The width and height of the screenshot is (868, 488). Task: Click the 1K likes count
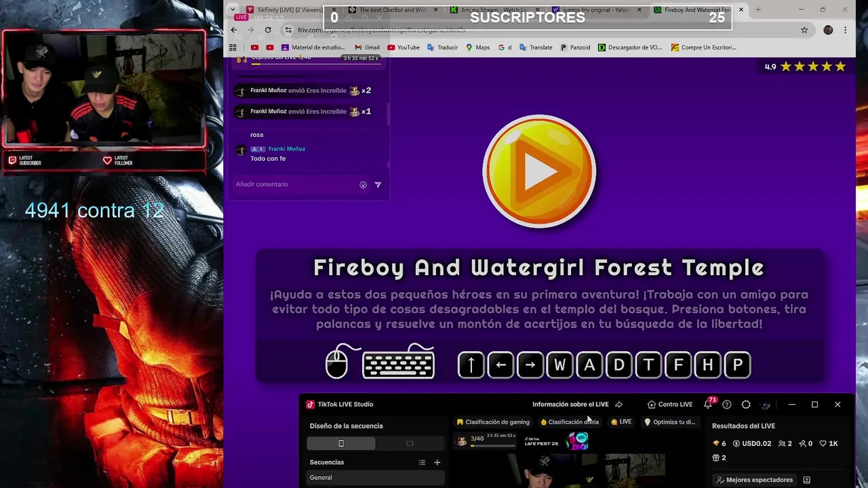pos(829,443)
